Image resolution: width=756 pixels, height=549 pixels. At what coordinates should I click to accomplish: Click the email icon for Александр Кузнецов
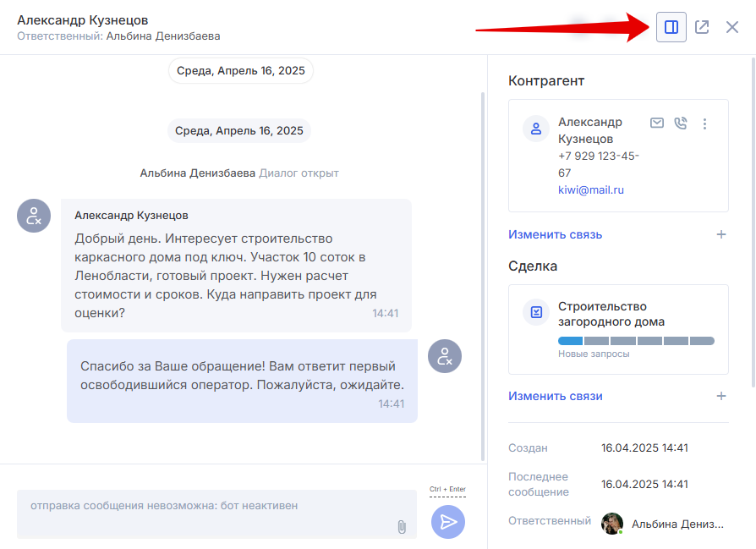tap(657, 124)
